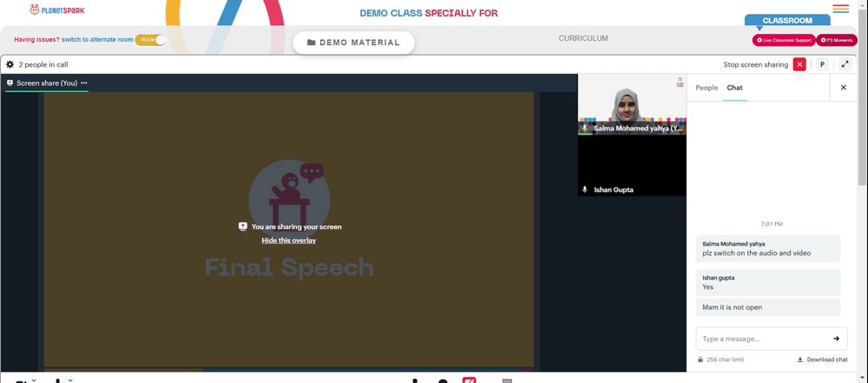
Task: Click the '256 char limit' text
Action: coord(725,360)
